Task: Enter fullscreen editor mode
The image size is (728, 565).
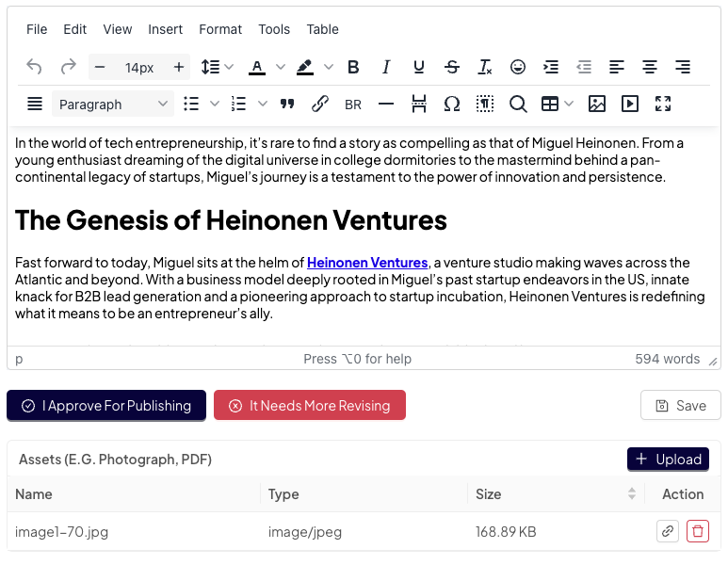Action: point(662,104)
